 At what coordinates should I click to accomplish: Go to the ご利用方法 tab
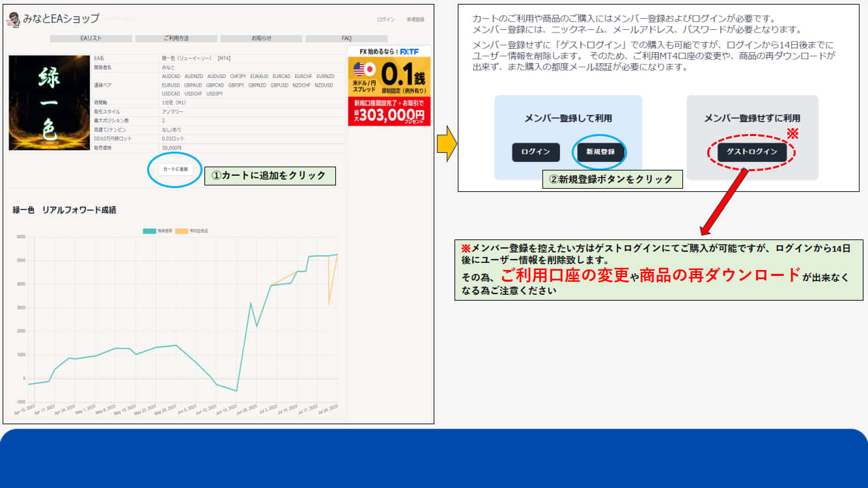(176, 38)
